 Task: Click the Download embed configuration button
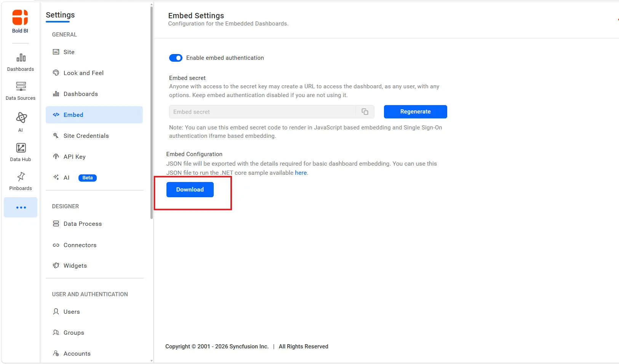pos(190,189)
